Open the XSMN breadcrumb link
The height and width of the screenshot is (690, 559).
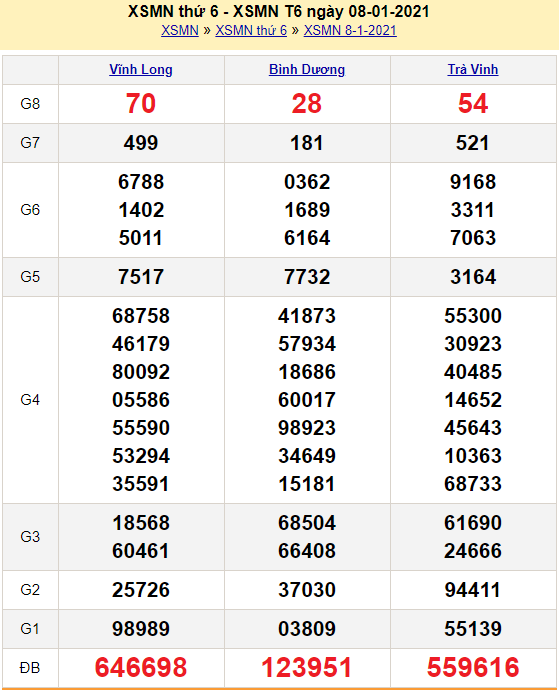click(x=180, y=30)
